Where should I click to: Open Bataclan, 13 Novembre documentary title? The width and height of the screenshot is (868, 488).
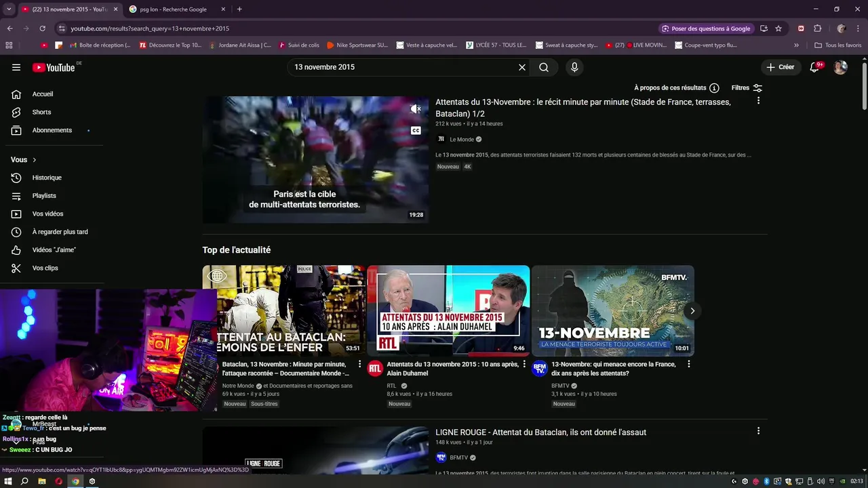(x=286, y=369)
